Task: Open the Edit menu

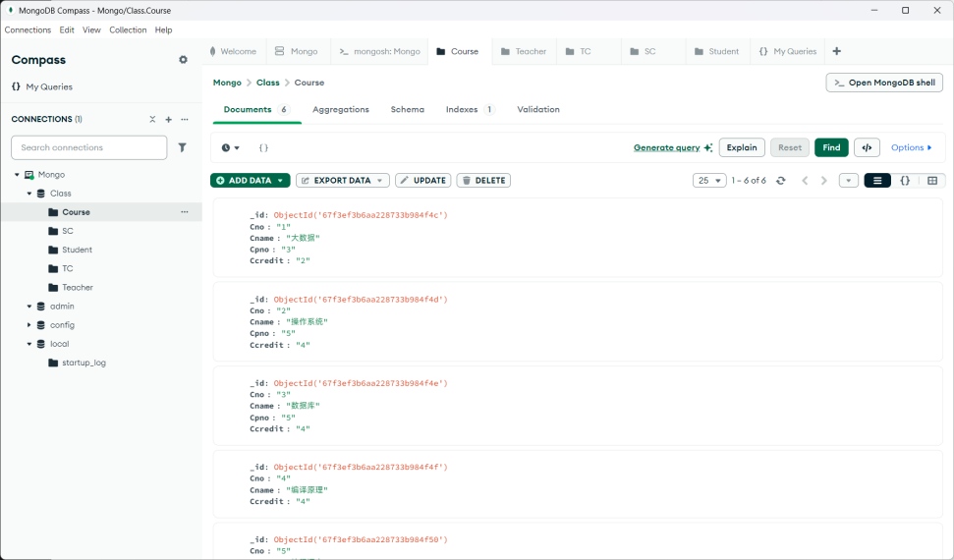Action: (x=67, y=29)
